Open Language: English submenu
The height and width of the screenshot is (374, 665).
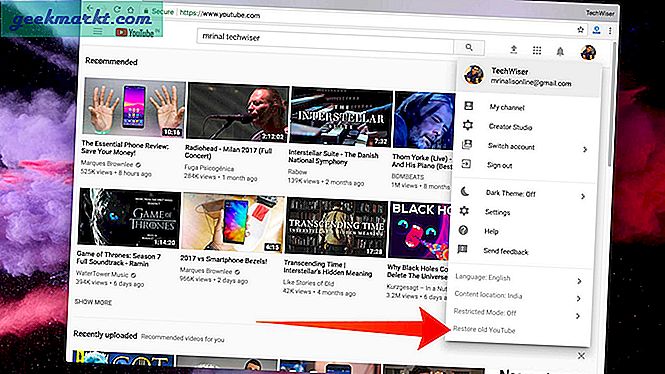click(x=483, y=278)
